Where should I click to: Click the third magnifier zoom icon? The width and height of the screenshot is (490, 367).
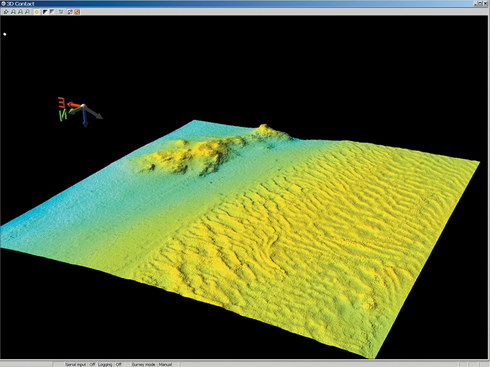point(27,12)
